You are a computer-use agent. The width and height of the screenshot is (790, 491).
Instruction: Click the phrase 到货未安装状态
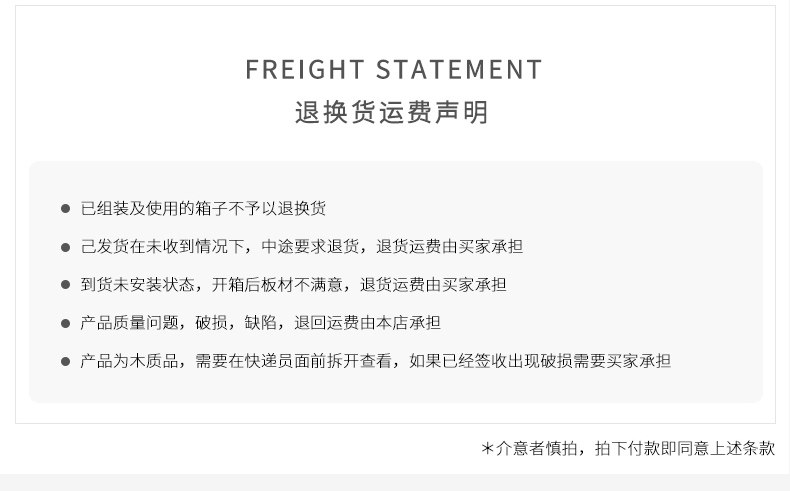(138, 285)
